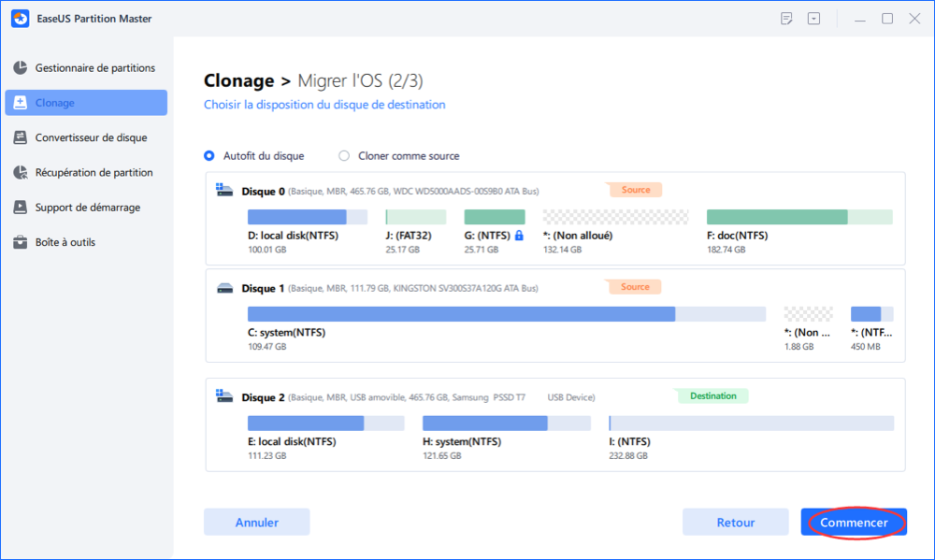The height and width of the screenshot is (560, 935).
Task: Select the Autofit du disque radio option
Action: coord(209,156)
